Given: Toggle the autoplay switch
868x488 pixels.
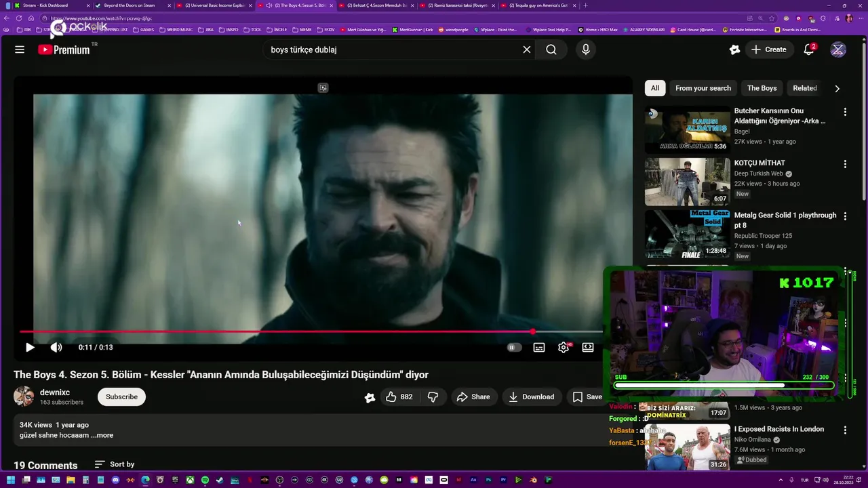Looking at the screenshot, I should (x=514, y=347).
